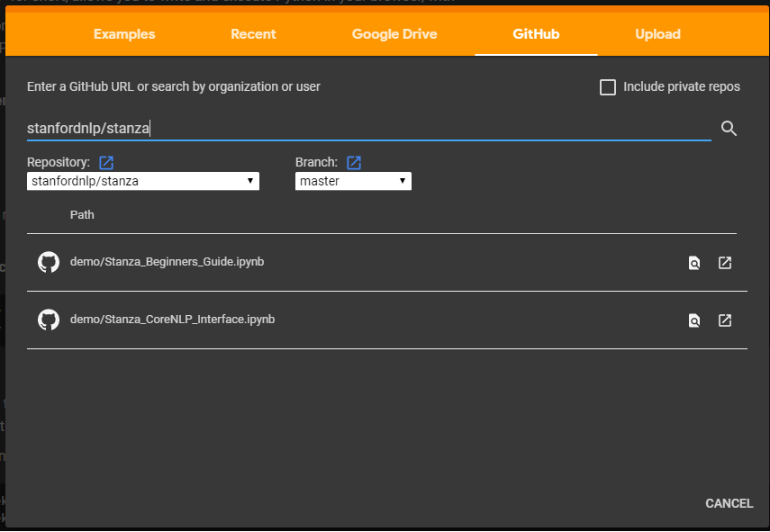Open repository on GitHub via Repository link icon
The image size is (770, 532).
106,162
